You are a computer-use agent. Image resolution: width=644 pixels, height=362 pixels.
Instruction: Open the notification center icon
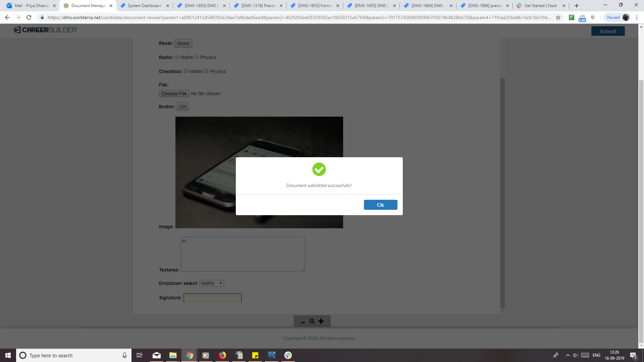tap(634, 355)
